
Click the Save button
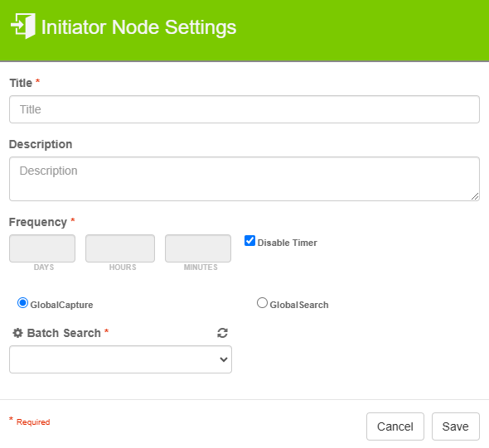click(x=456, y=426)
